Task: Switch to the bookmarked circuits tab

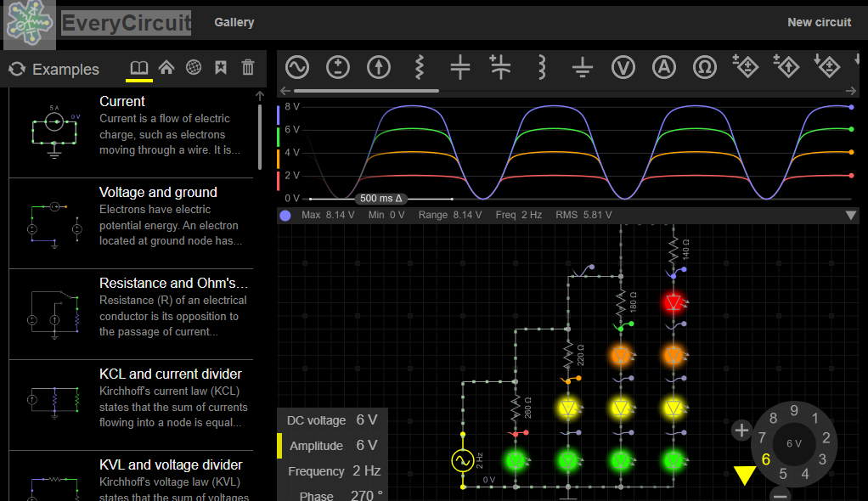Action: coord(221,68)
